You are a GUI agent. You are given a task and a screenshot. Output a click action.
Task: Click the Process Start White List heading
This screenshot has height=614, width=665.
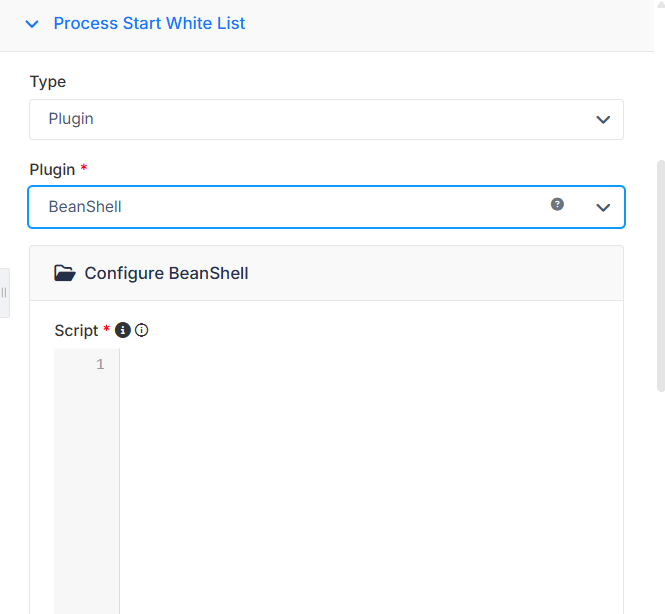tap(149, 23)
